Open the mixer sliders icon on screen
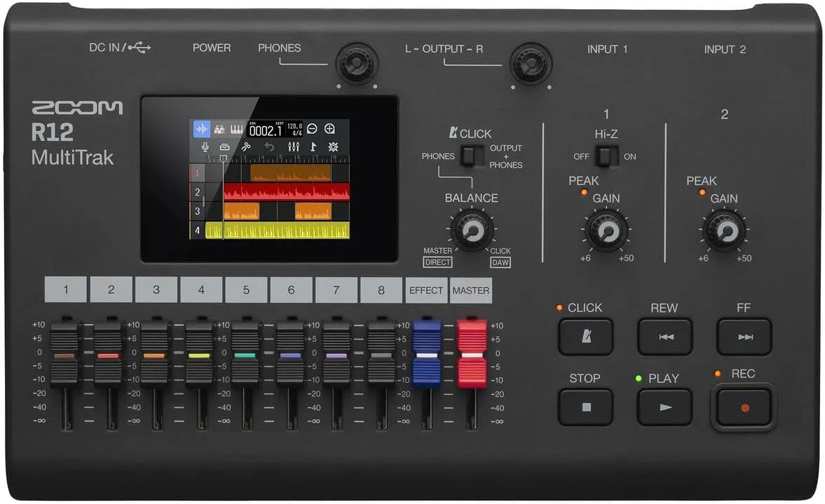The width and height of the screenshot is (825, 504). [293, 147]
